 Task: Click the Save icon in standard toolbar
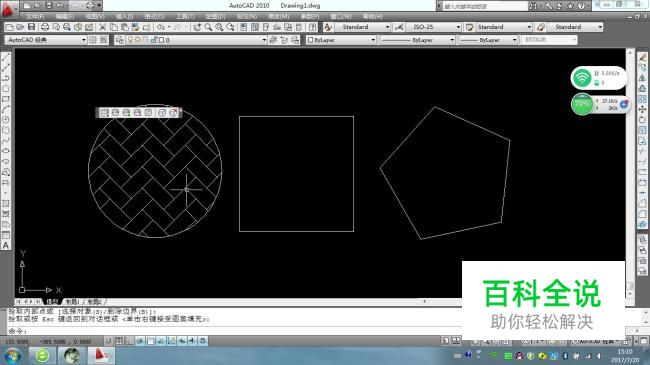pos(32,27)
